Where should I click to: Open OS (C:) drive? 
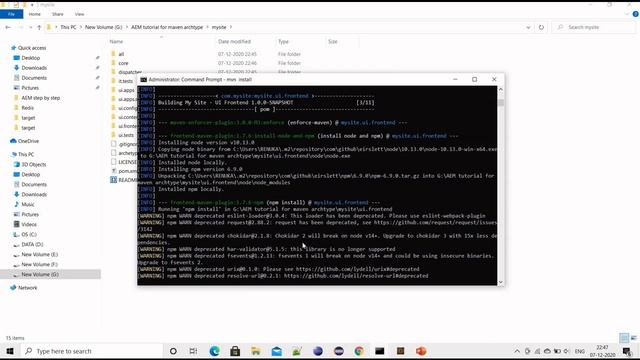click(29, 235)
